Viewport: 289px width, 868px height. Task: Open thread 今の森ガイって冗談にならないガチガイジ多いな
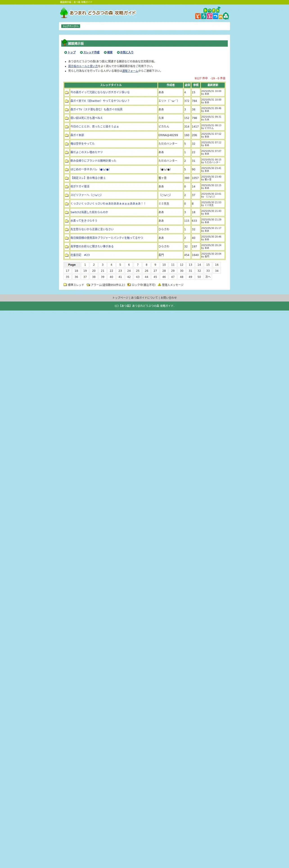[x=100, y=92]
